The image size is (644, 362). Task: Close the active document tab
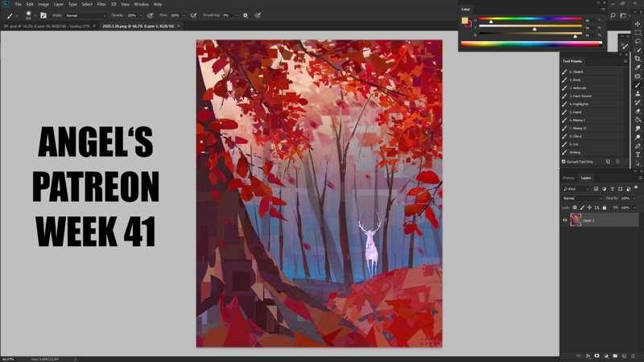click(x=179, y=26)
